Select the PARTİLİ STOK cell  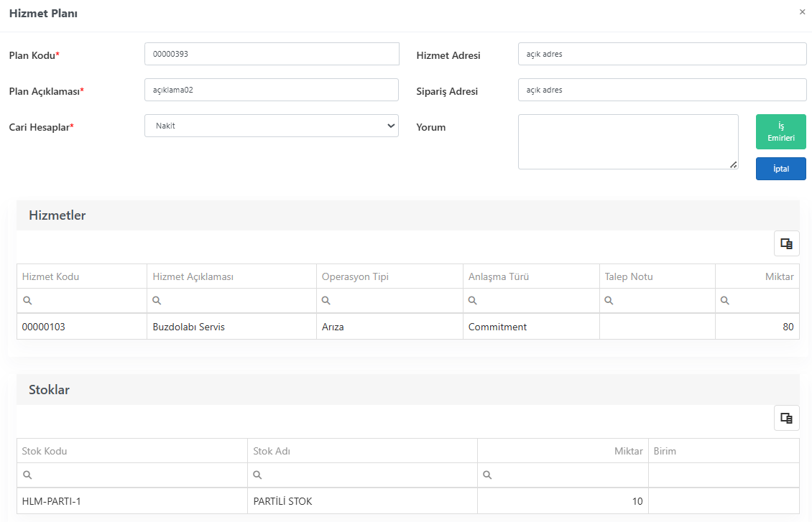click(x=362, y=500)
